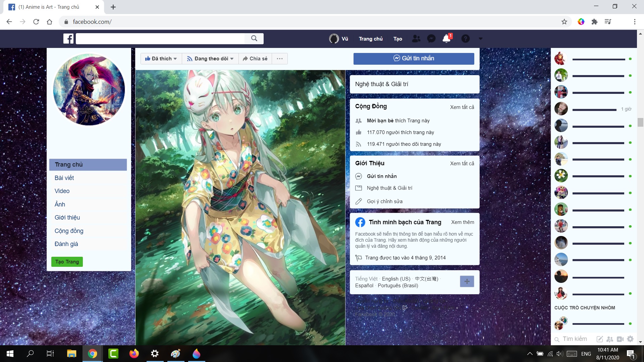Open Giới thiệu tab in sidebar
Image resolution: width=644 pixels, height=362 pixels.
tap(67, 218)
